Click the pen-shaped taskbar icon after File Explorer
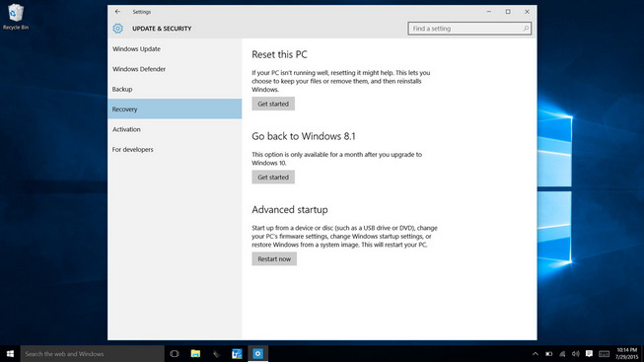The width and height of the screenshot is (644, 362). pos(216,354)
